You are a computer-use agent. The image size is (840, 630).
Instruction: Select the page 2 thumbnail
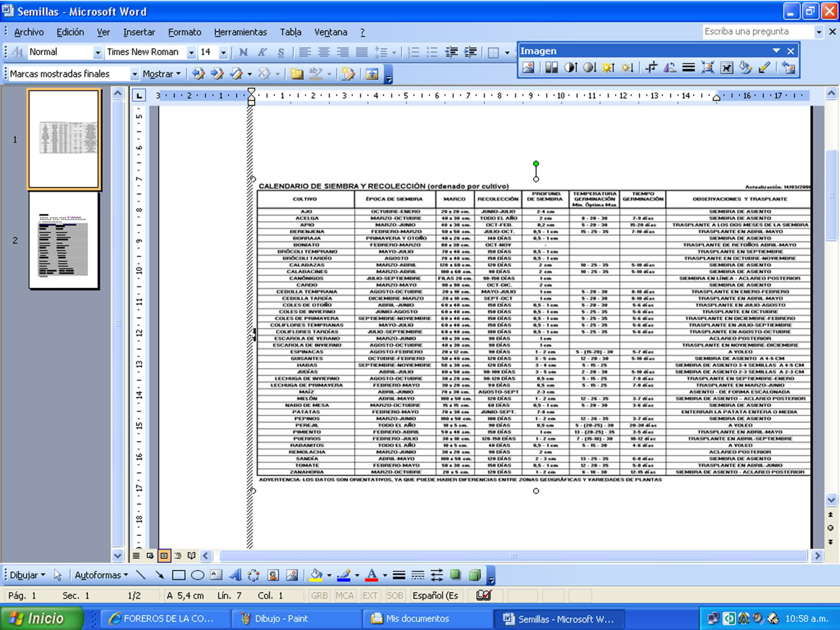64,240
